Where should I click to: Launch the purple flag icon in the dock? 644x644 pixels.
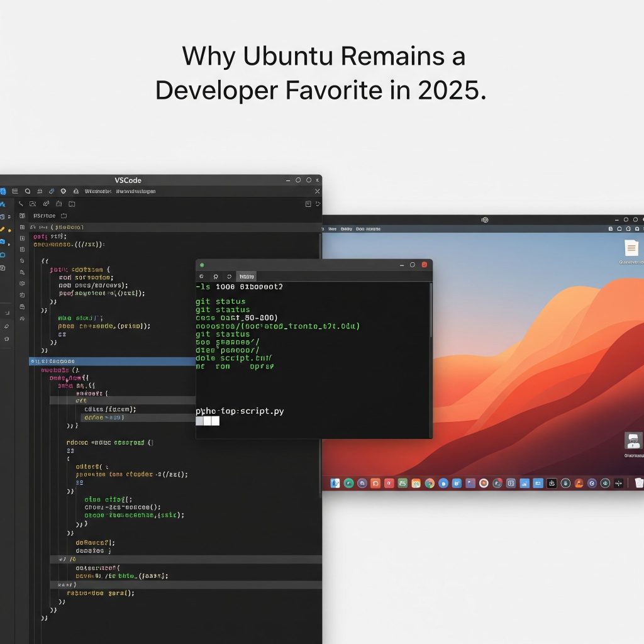(470, 484)
